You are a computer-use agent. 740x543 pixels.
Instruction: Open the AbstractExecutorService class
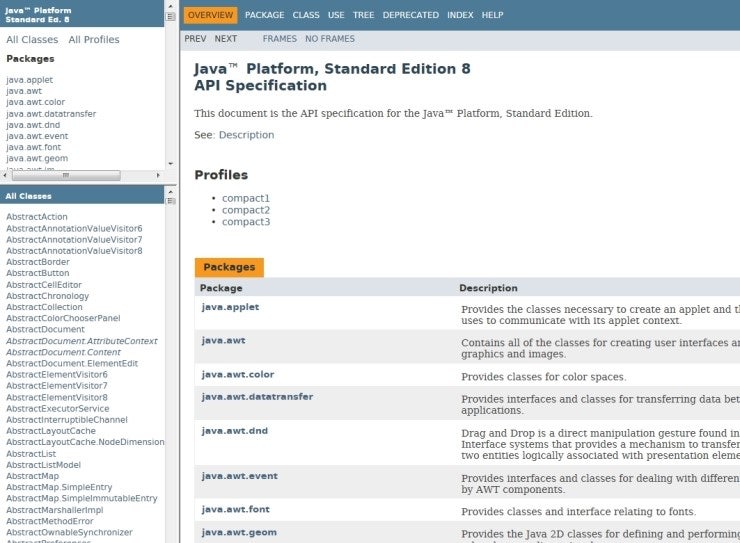pos(58,409)
